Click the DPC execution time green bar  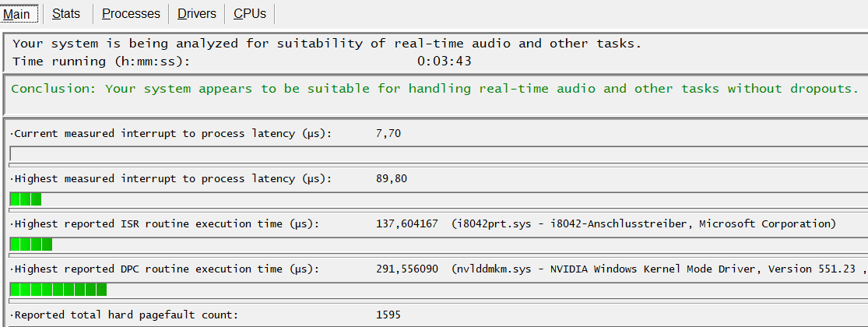[58, 290]
